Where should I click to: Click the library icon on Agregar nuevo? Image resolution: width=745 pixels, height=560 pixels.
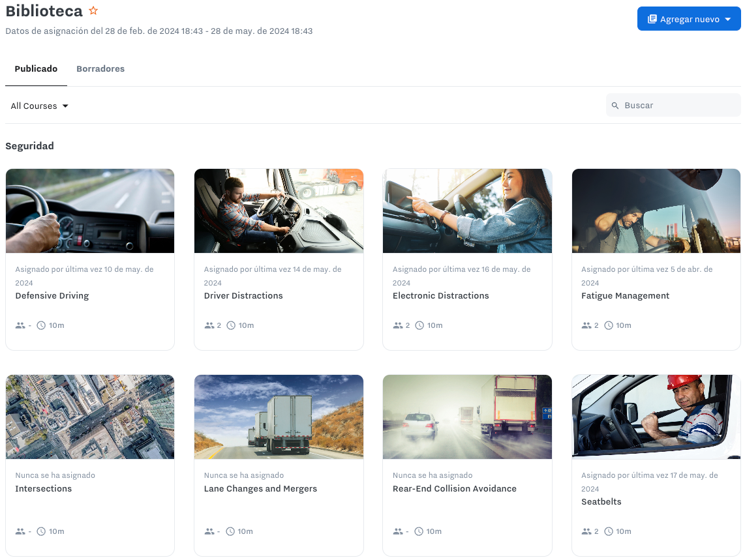click(x=652, y=19)
